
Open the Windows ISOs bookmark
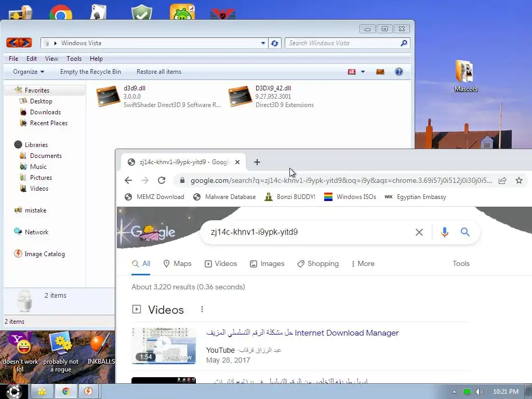point(350,197)
